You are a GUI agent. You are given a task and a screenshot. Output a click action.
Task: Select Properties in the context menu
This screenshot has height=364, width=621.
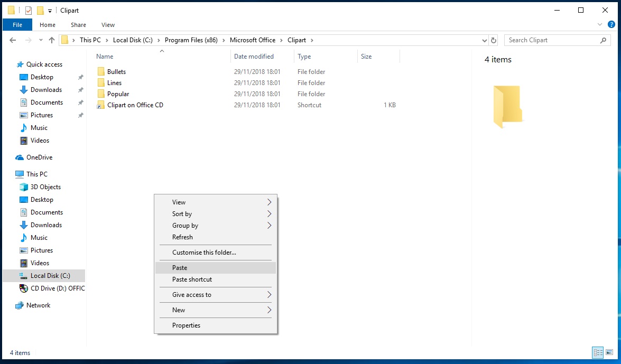click(186, 325)
